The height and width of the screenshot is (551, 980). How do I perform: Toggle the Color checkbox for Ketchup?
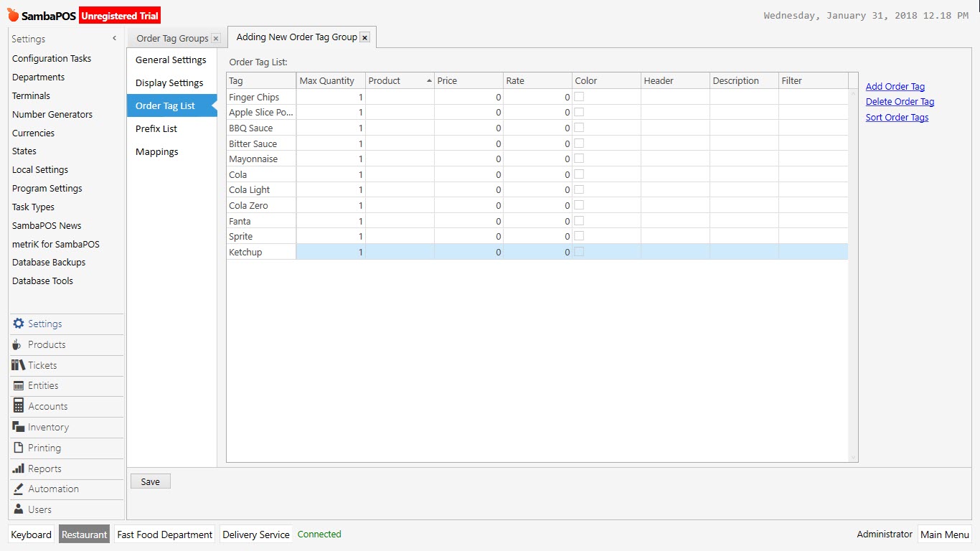pos(579,251)
